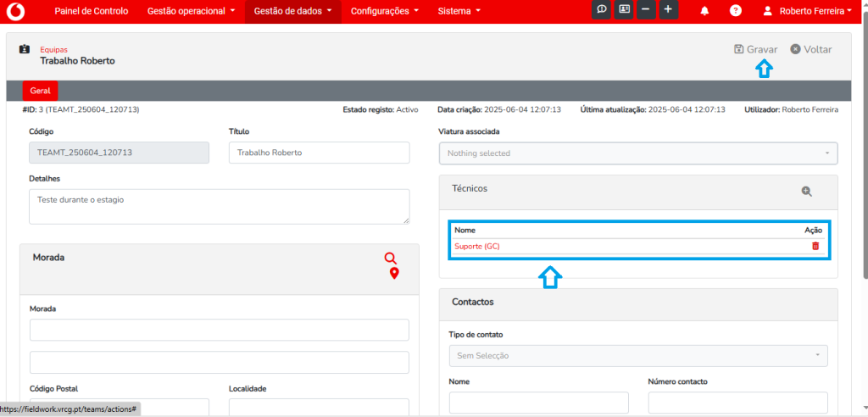
Task: Click the Localidade input field
Action: [319, 407]
